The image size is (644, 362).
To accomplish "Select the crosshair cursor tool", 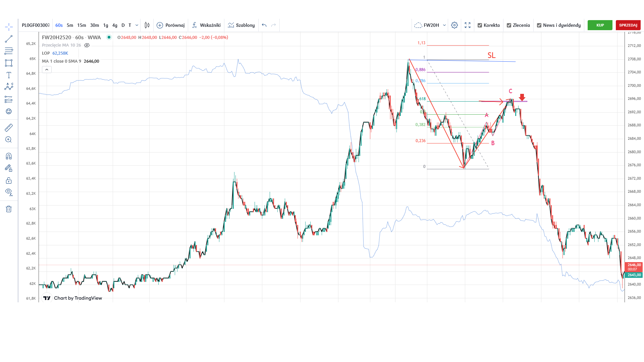I will tap(9, 27).
